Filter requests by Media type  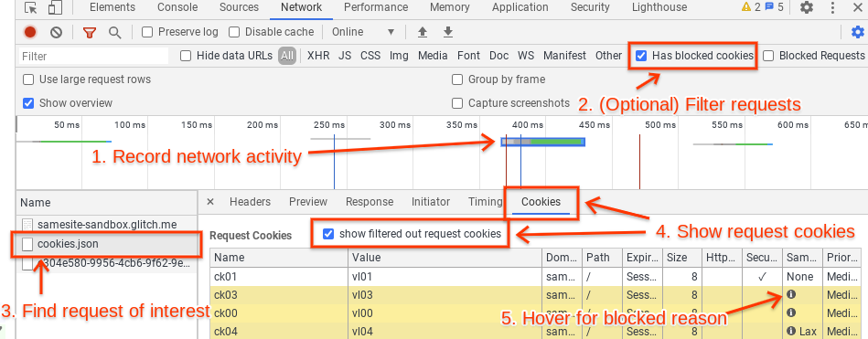pyautogui.click(x=433, y=56)
